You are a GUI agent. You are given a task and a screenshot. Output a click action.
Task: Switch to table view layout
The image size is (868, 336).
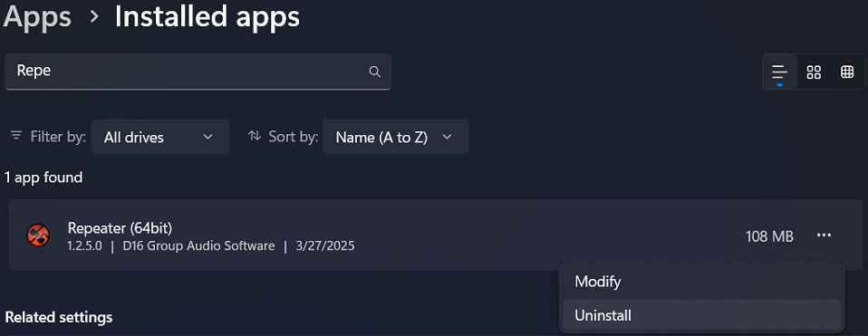pos(847,72)
